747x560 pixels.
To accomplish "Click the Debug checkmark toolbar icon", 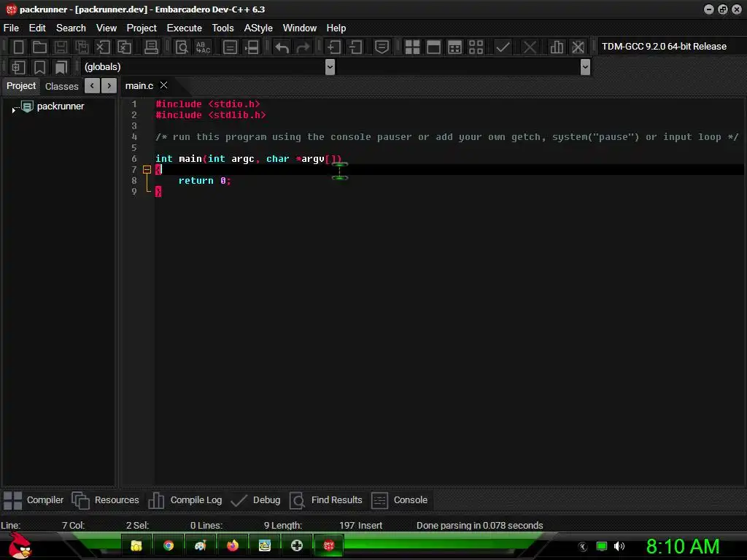I will tap(503, 47).
